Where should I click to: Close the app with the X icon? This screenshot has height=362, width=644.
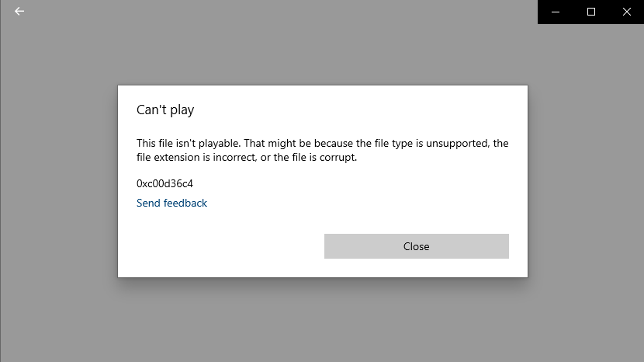coord(626,12)
